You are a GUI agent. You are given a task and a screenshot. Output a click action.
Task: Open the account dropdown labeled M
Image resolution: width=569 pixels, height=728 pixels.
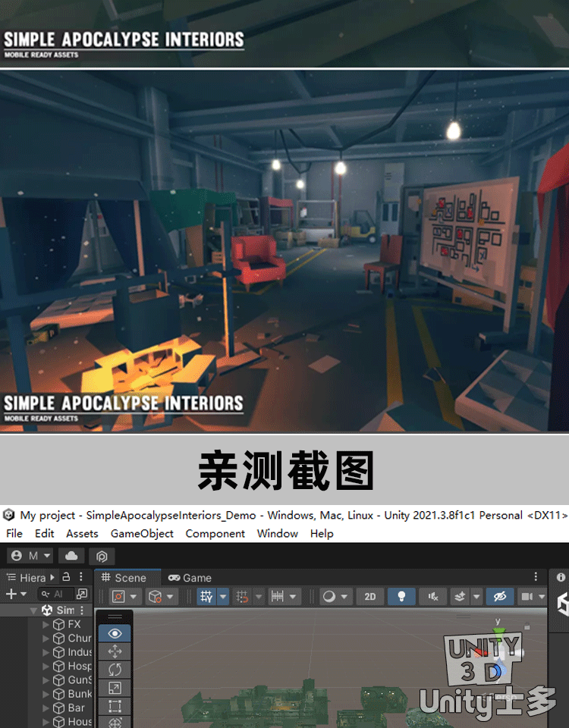pyautogui.click(x=31, y=556)
